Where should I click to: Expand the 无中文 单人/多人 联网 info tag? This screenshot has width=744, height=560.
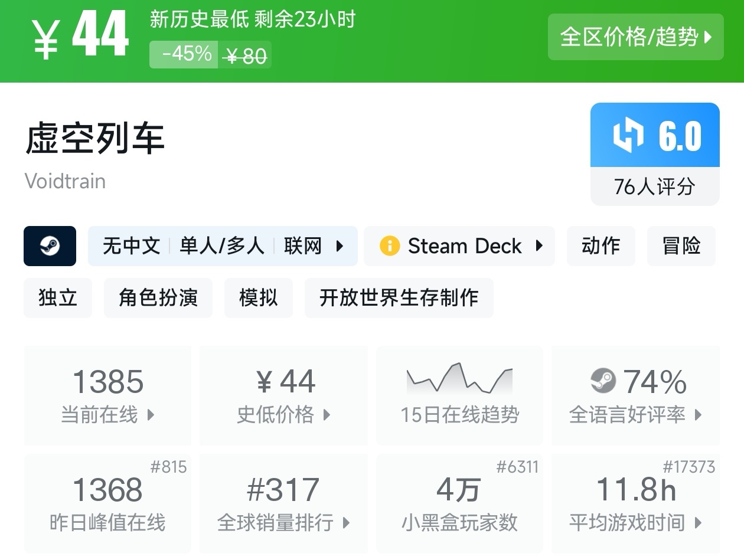coord(223,246)
